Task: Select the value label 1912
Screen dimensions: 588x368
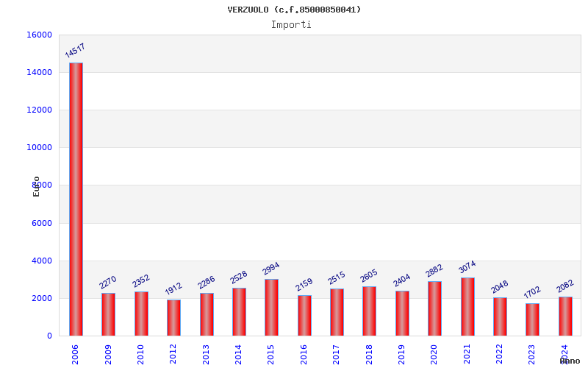Action: coord(173,289)
